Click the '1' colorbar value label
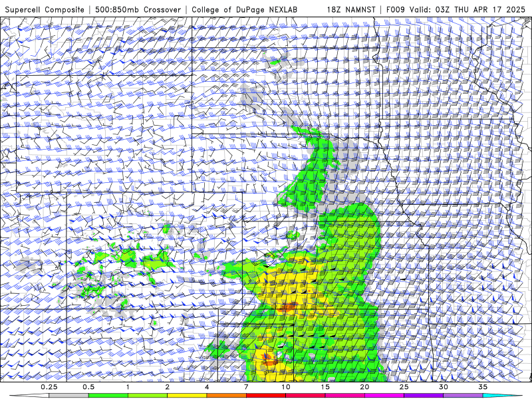The width and height of the screenshot is (532, 399). click(128, 387)
